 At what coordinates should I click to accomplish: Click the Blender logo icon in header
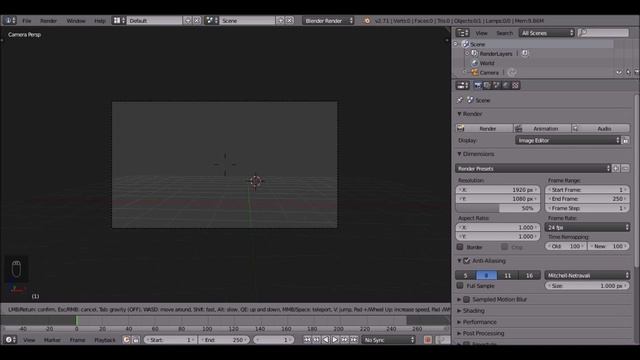[x=367, y=20]
